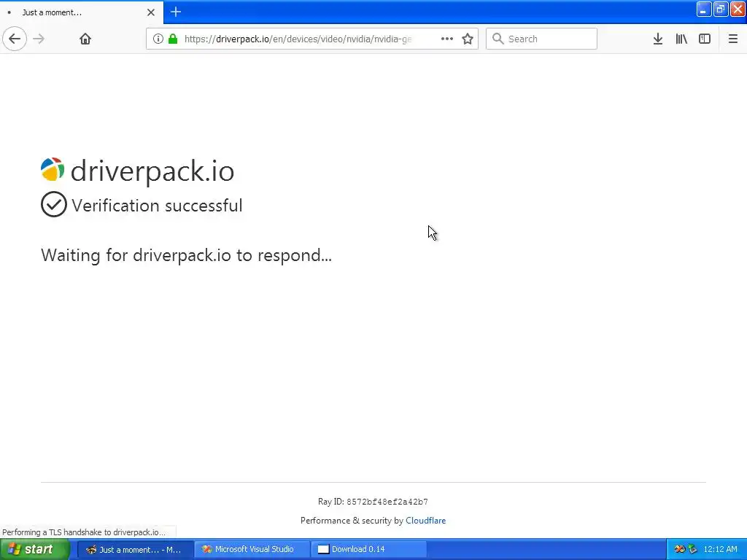The image size is (747, 560).
Task: Open the Firefox hamburger menu
Action: (732, 39)
